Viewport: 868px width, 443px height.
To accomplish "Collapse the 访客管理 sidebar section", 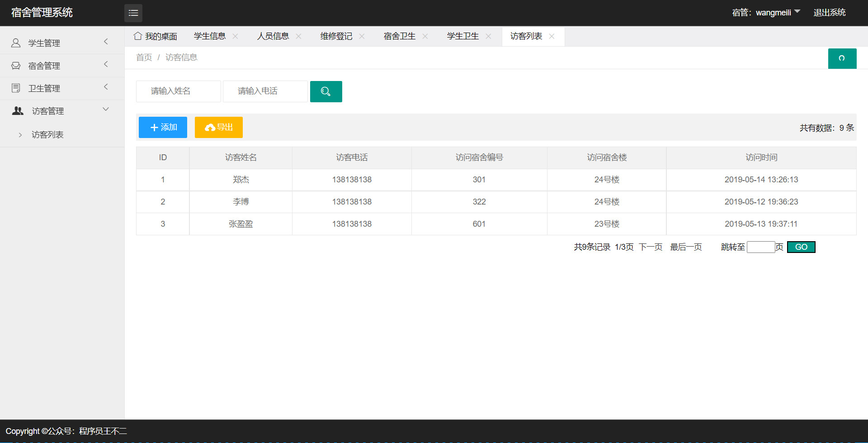I will point(105,110).
